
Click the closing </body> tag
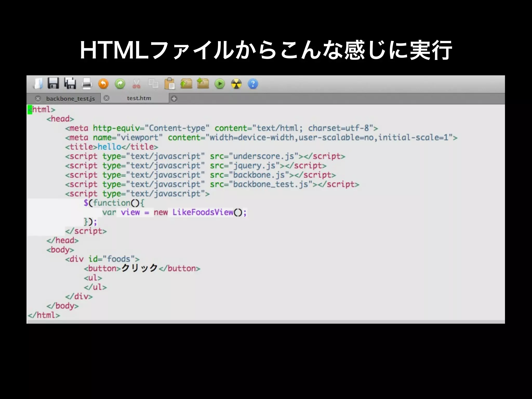[63, 306]
